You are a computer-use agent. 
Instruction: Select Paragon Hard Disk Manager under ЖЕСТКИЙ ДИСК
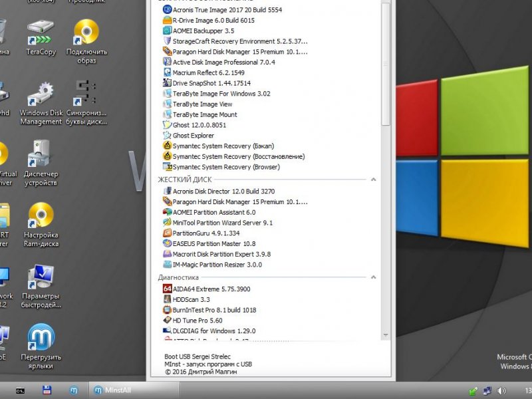click(x=235, y=202)
